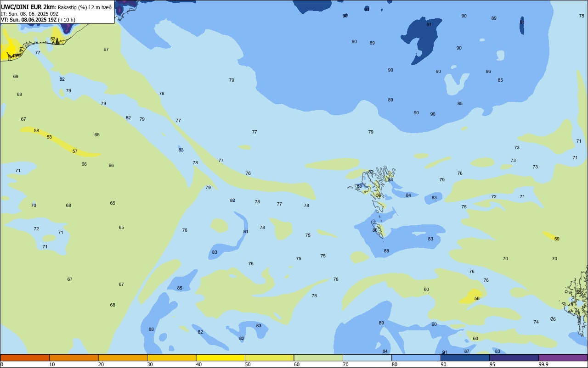The width and height of the screenshot is (588, 368).
Task: Pick the 60–70 light green legend swatch
Action: pos(318,357)
